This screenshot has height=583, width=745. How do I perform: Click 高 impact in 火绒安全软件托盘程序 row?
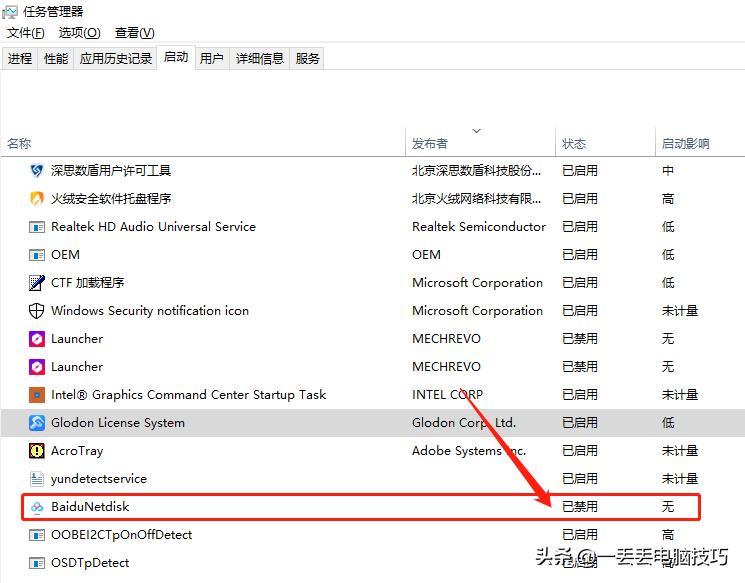[x=668, y=199]
